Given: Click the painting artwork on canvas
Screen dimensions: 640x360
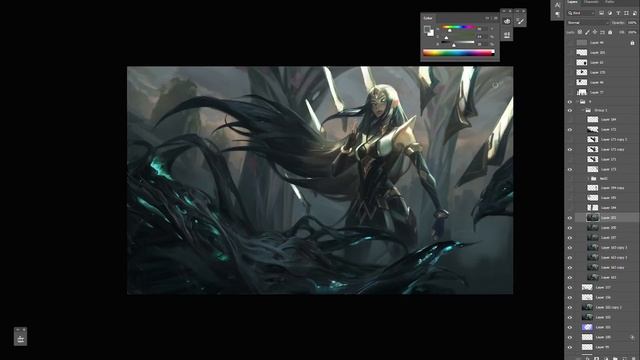Looking at the screenshot, I should [x=320, y=180].
